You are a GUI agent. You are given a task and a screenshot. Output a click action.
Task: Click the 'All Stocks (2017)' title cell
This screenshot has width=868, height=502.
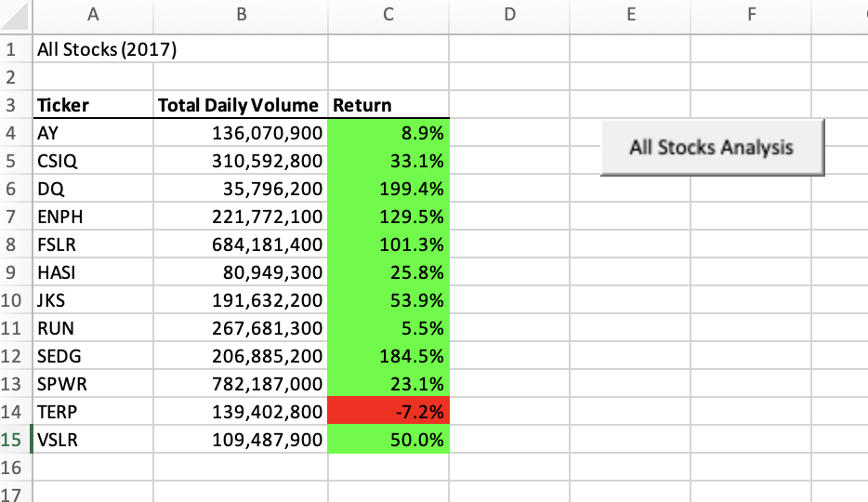tap(93, 49)
